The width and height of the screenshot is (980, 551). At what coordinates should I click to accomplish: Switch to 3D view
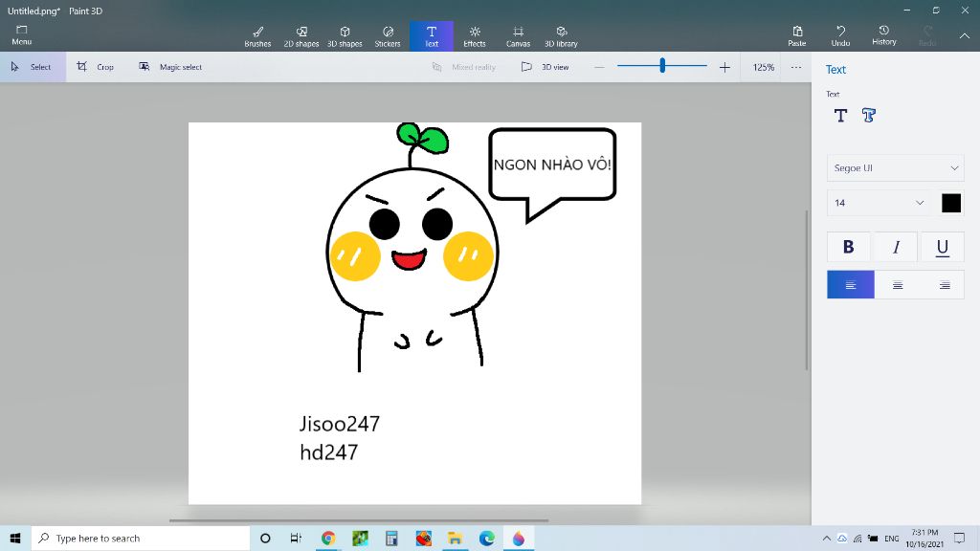pos(546,67)
